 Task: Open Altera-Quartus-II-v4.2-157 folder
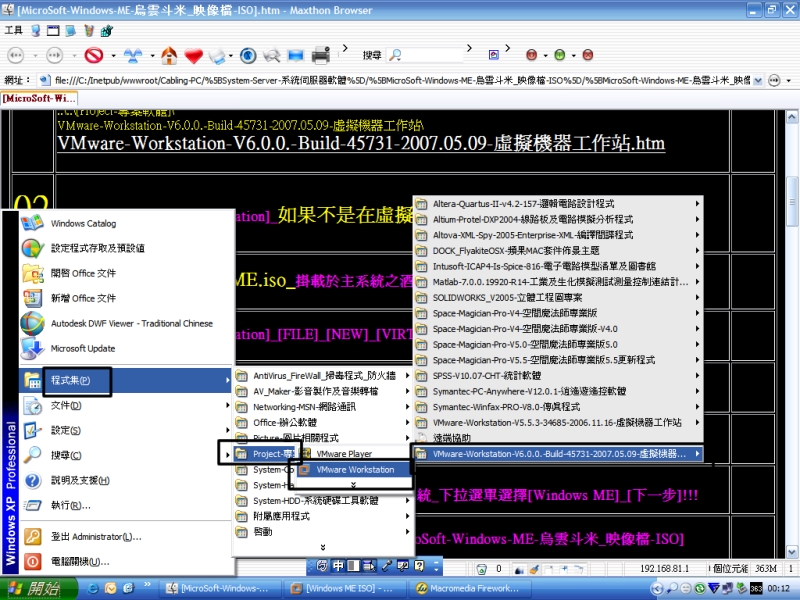(558, 204)
